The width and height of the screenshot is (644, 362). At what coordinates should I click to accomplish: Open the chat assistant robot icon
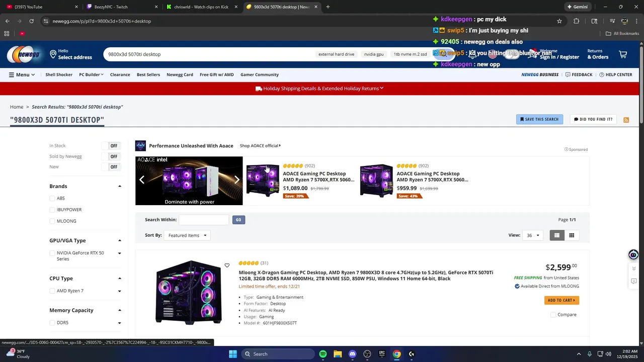click(633, 255)
